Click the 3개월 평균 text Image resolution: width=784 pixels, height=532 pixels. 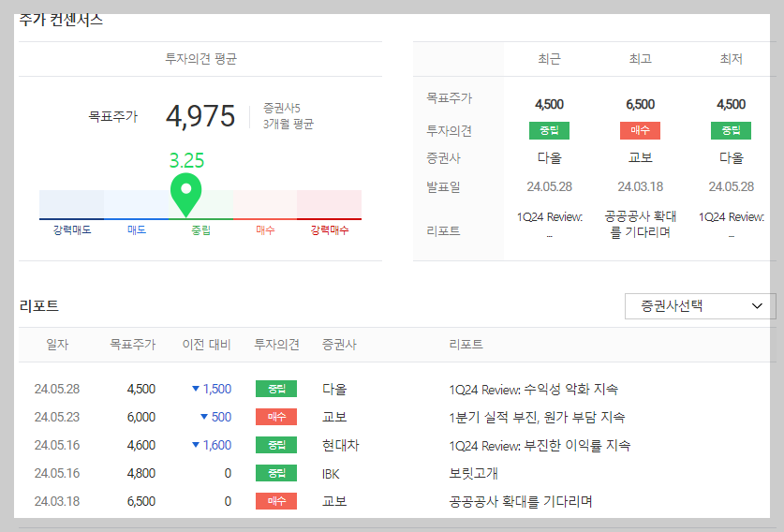click(288, 124)
